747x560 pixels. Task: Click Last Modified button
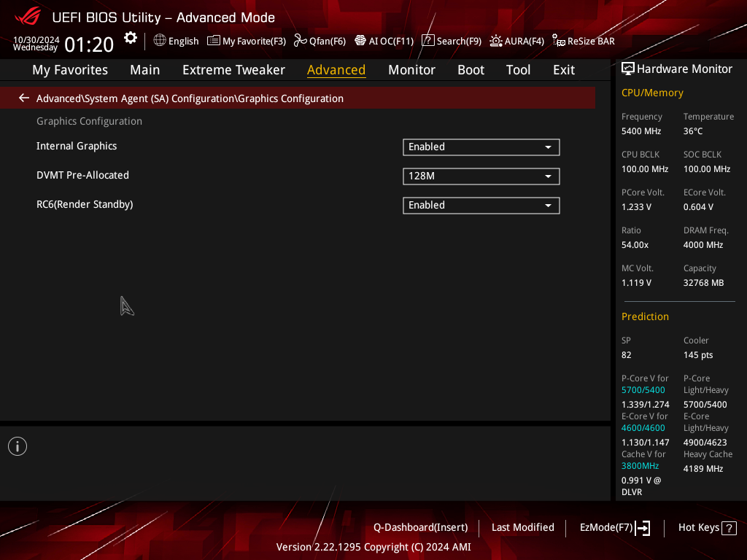(522, 528)
